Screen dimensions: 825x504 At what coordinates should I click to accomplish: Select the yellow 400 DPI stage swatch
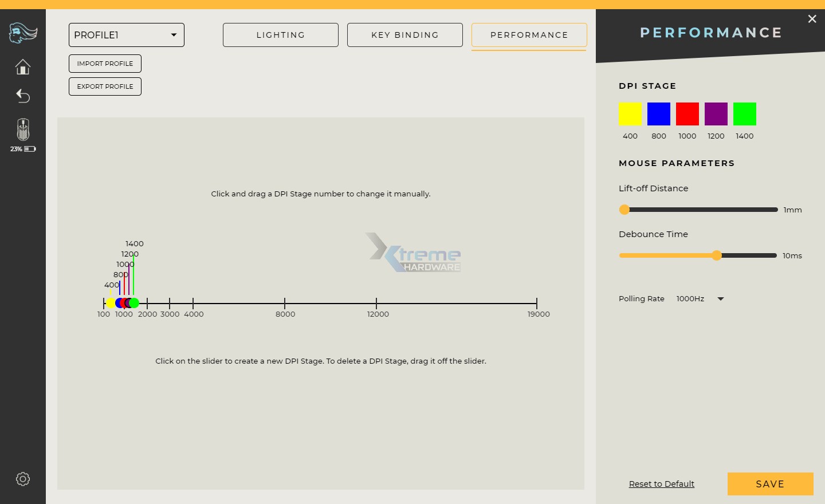(x=630, y=114)
